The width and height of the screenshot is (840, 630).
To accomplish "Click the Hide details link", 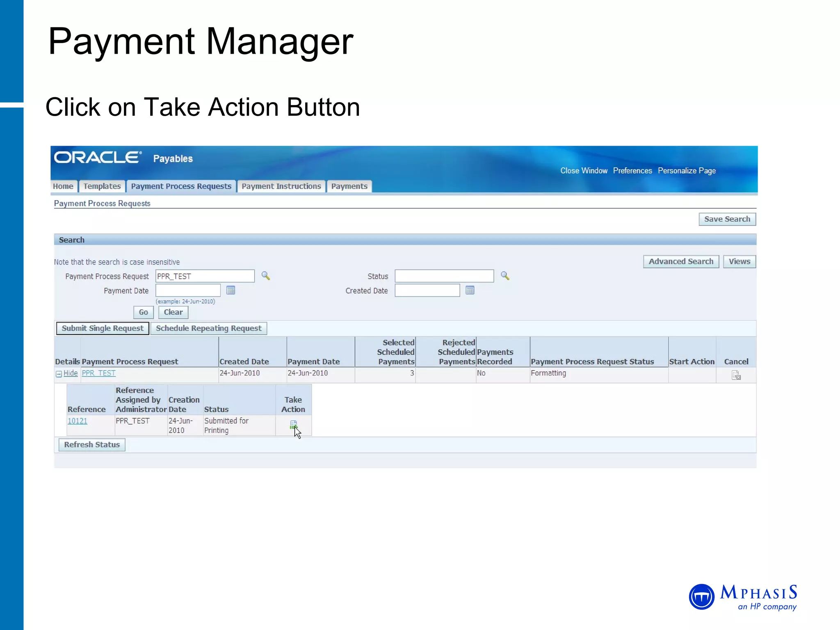I will [71, 373].
